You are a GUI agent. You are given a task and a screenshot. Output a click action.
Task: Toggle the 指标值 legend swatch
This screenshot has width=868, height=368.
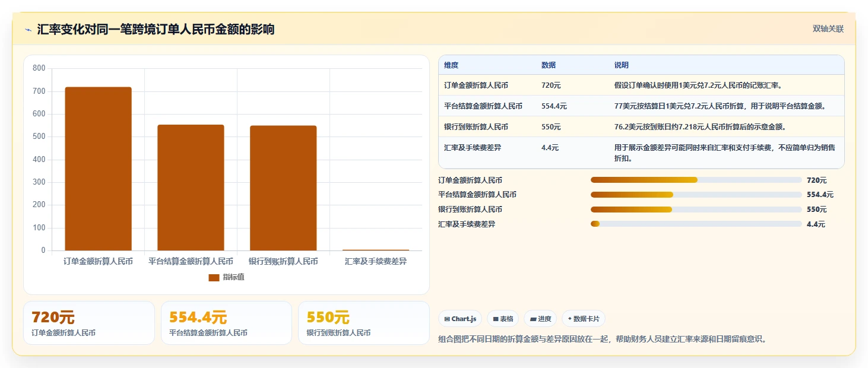[214, 277]
